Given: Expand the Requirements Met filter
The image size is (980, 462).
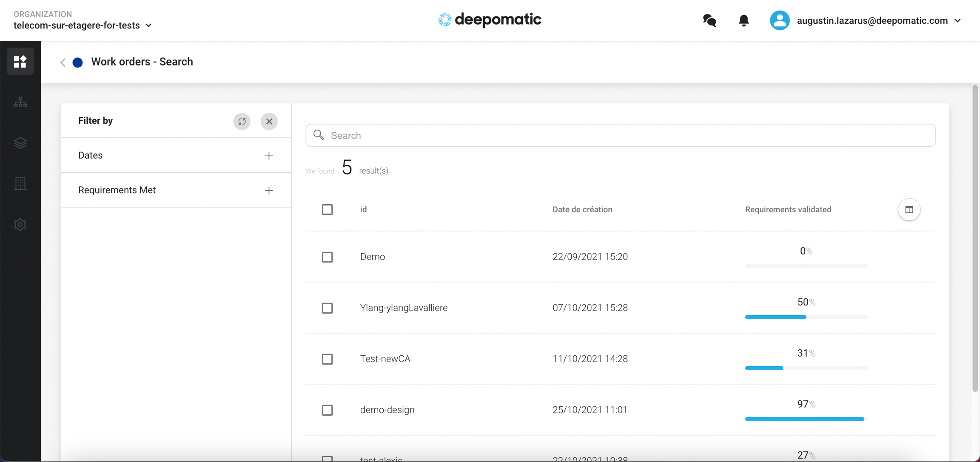Looking at the screenshot, I should (x=268, y=190).
